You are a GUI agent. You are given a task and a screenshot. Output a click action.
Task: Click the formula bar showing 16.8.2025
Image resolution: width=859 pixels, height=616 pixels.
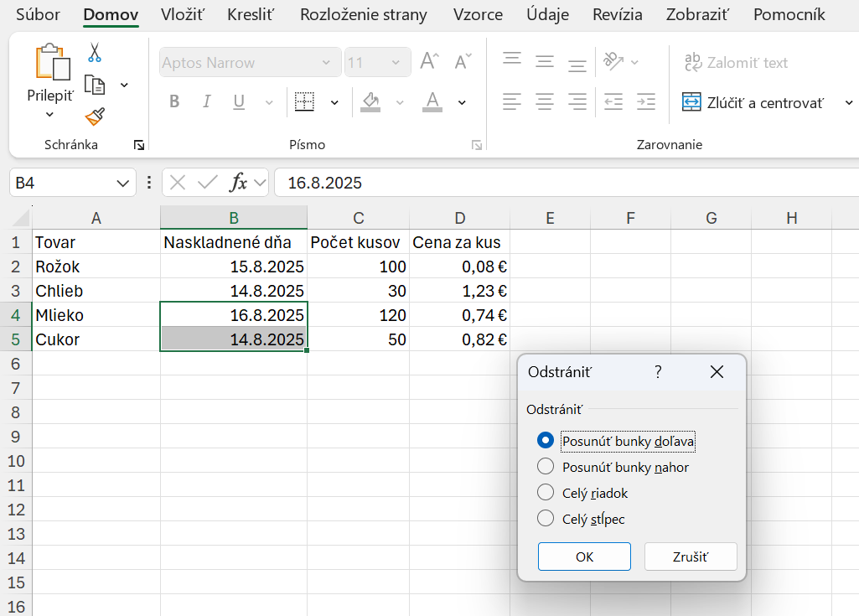[x=567, y=183]
